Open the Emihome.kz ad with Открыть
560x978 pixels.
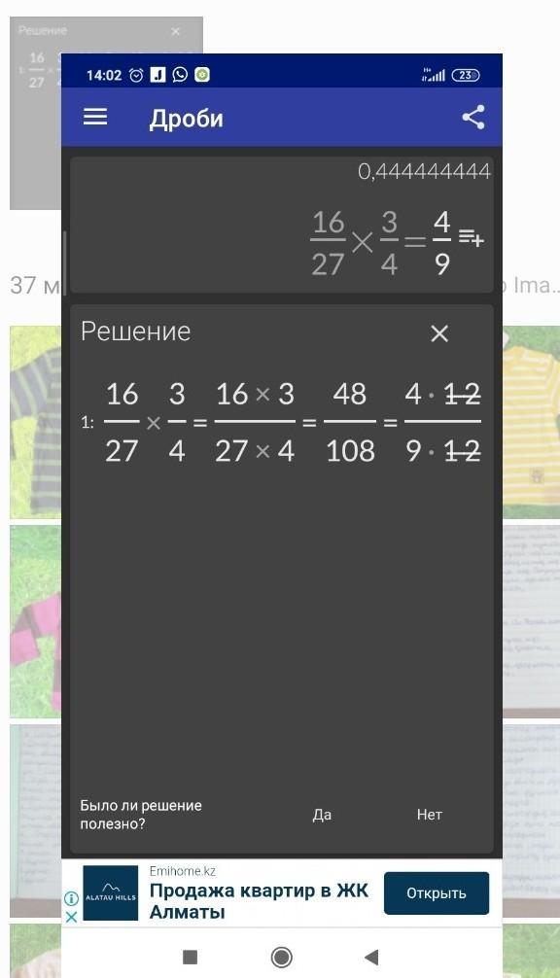pos(437,893)
